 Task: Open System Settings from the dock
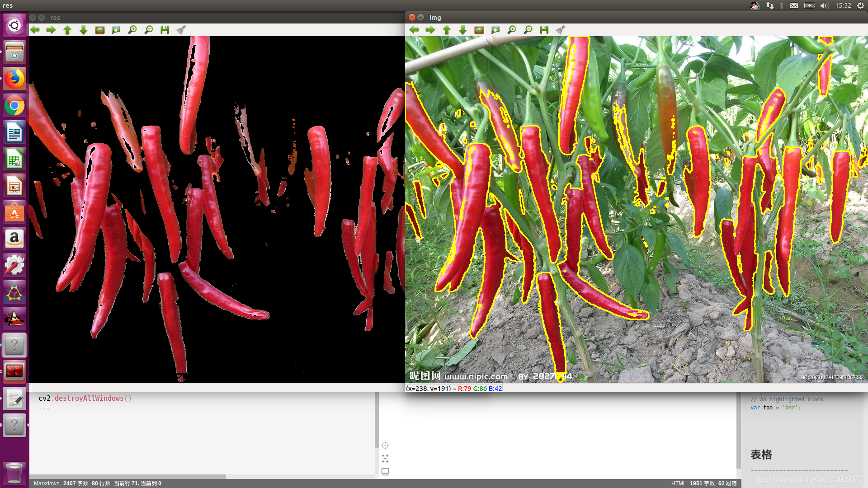point(14,265)
